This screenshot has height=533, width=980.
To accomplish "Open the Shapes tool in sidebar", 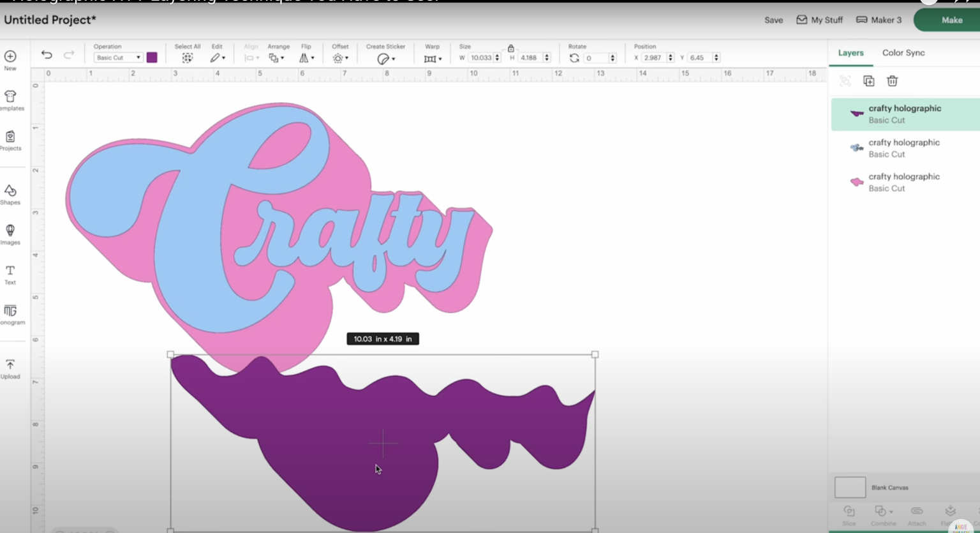I will click(10, 194).
